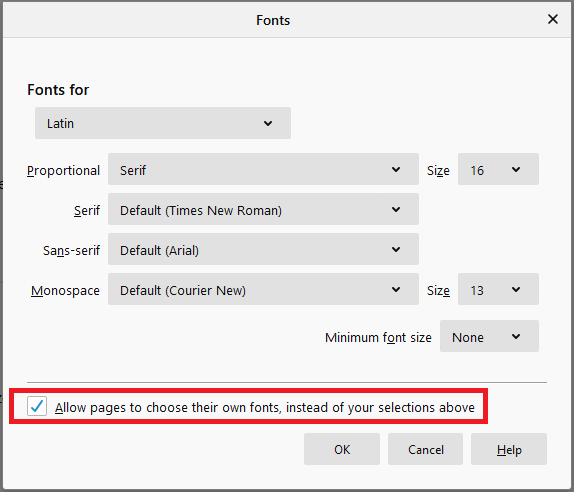
Task: Expand the Monospace dropdown showing Courier New
Action: [263, 289]
